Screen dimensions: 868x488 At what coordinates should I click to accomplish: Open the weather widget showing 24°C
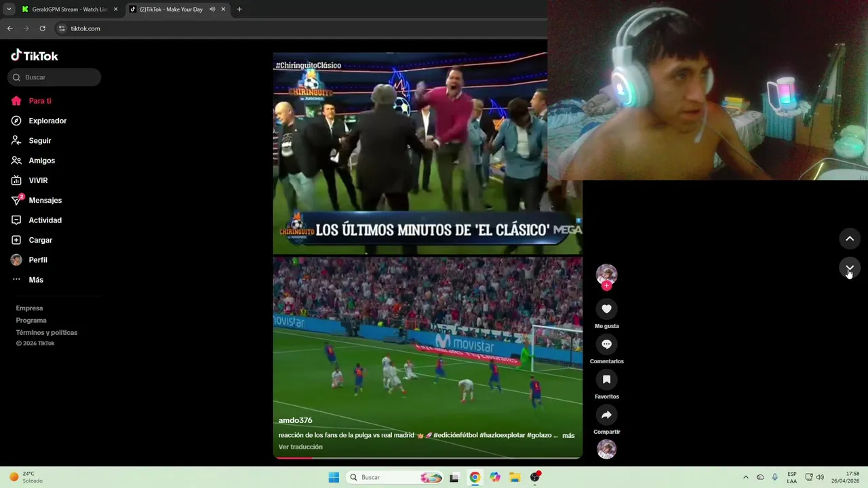[26, 477]
